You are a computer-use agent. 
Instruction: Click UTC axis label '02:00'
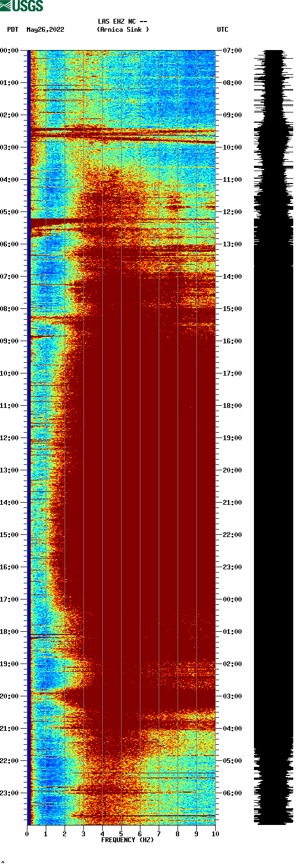click(x=232, y=664)
